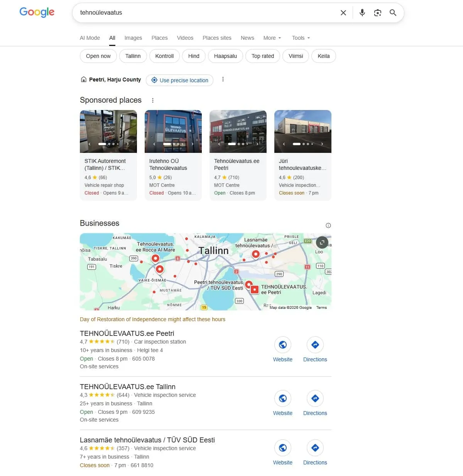
Task: Open Jüri tehnoulevaatuskeskus card photo
Action: pyautogui.click(x=303, y=131)
